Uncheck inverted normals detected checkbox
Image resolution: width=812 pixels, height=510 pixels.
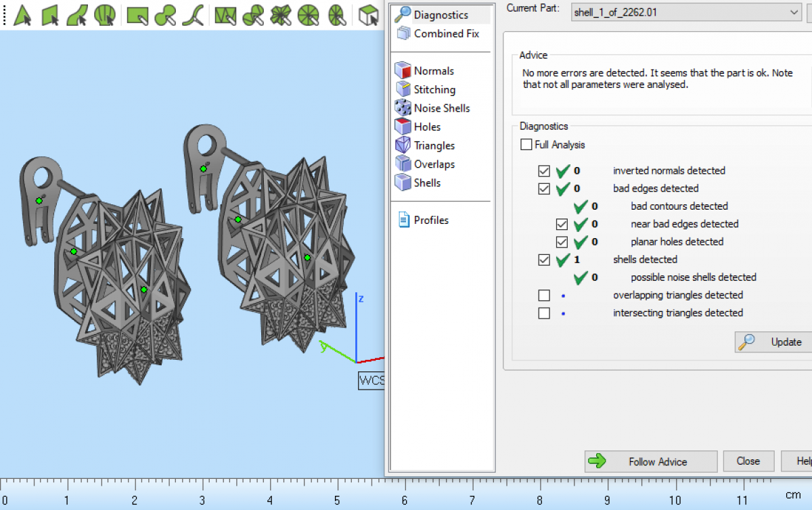pos(544,170)
